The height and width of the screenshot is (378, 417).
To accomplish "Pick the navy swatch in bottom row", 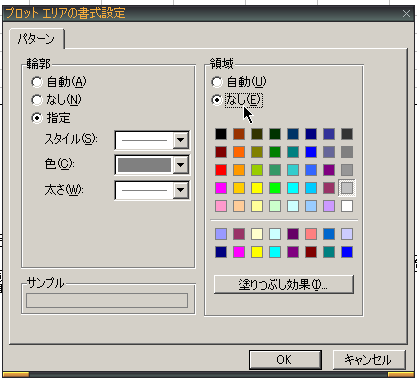I will [221, 252].
